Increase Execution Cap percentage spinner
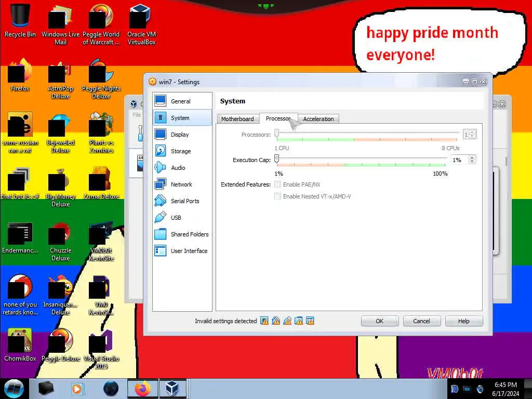This screenshot has width=532, height=399. [x=472, y=157]
